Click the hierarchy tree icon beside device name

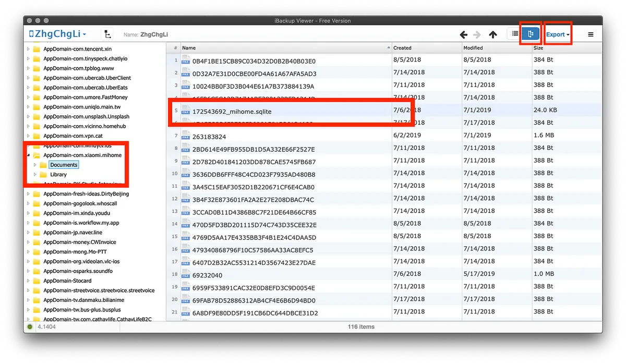point(107,34)
